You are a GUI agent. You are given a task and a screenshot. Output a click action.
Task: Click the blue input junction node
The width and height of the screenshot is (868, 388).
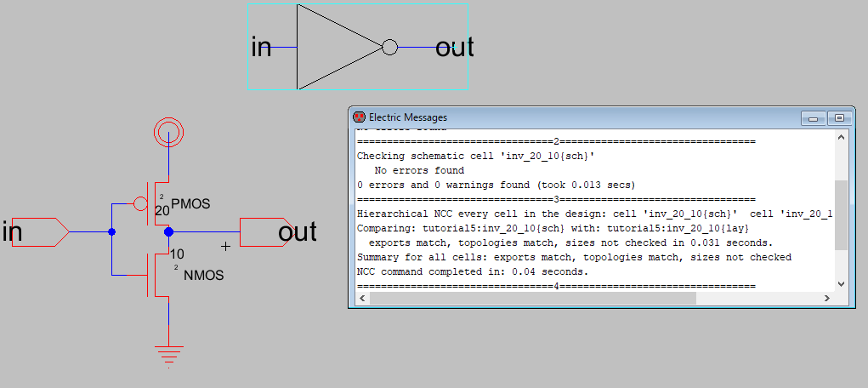pos(111,231)
